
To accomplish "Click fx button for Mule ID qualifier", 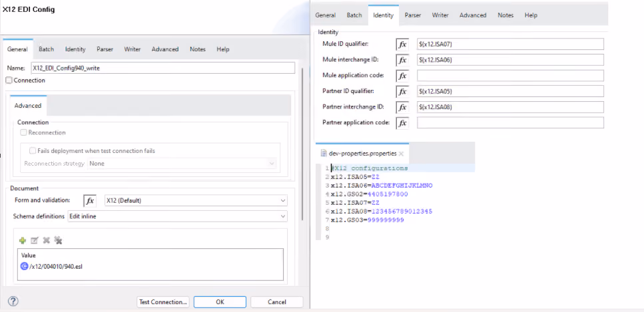I will pos(402,44).
